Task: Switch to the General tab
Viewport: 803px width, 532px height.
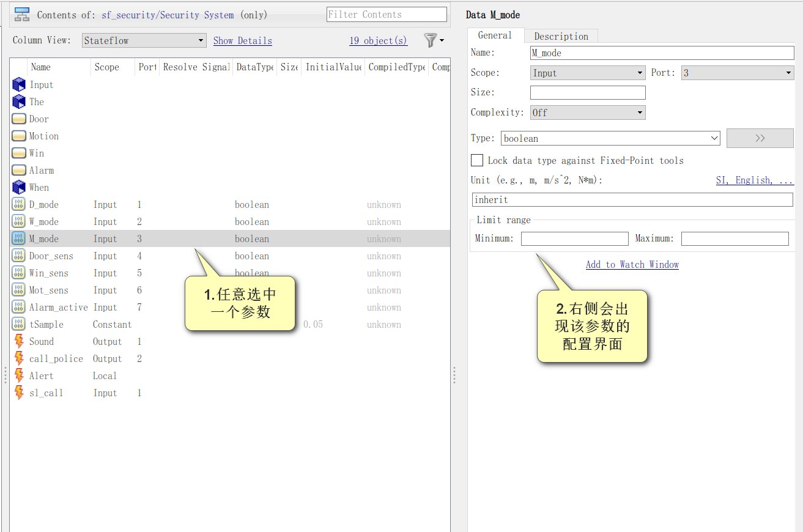Action: [x=494, y=35]
